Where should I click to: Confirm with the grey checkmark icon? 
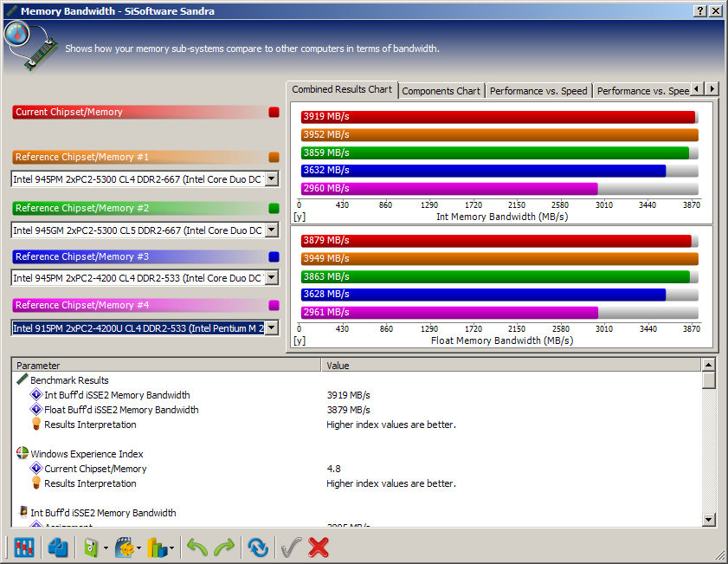tap(291, 548)
